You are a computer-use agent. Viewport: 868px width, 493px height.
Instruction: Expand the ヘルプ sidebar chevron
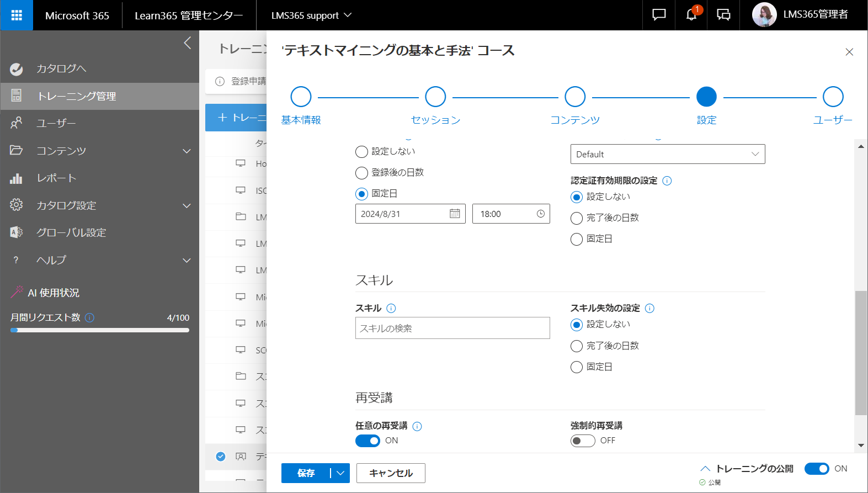187,260
